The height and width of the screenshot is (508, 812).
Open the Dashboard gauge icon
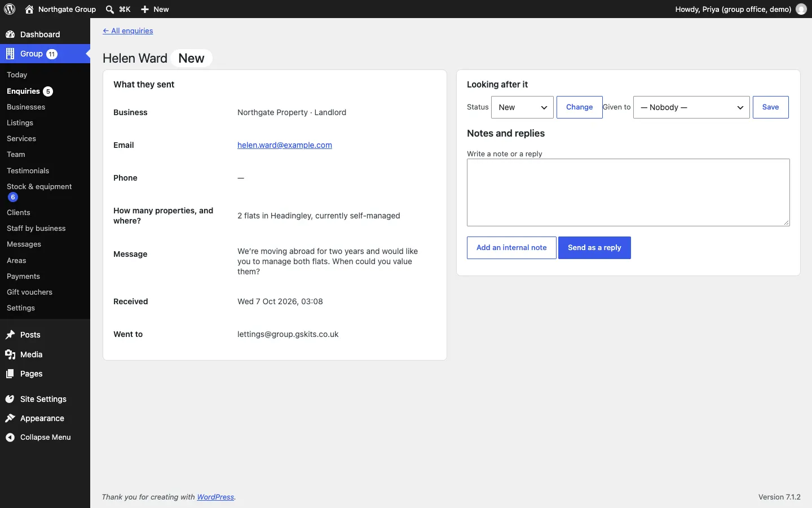pos(10,34)
